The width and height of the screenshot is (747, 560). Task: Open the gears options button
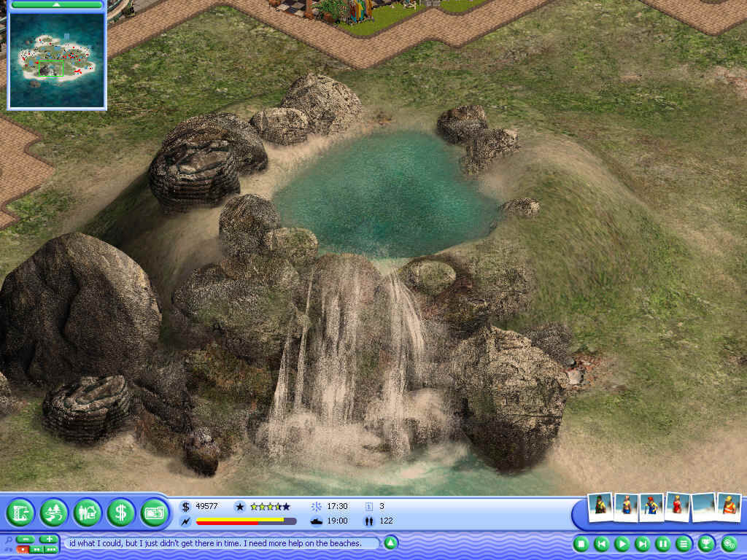click(x=729, y=544)
